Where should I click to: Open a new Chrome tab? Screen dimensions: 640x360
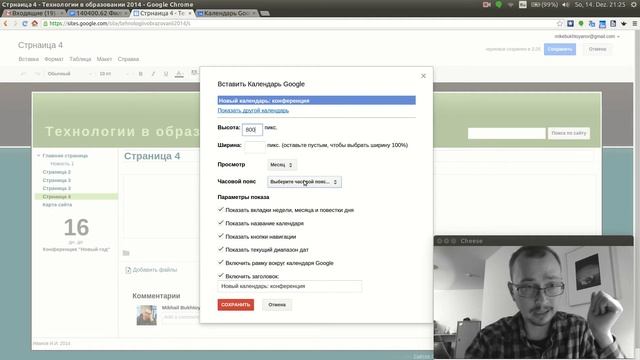pos(265,13)
